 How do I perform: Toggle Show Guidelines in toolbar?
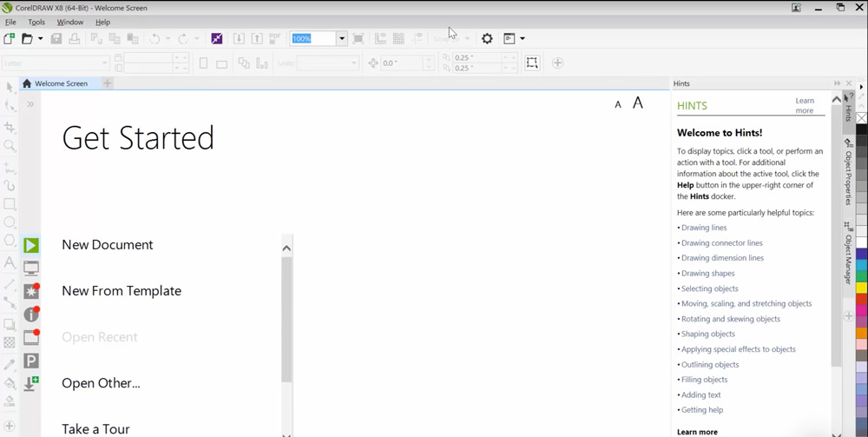pos(417,39)
